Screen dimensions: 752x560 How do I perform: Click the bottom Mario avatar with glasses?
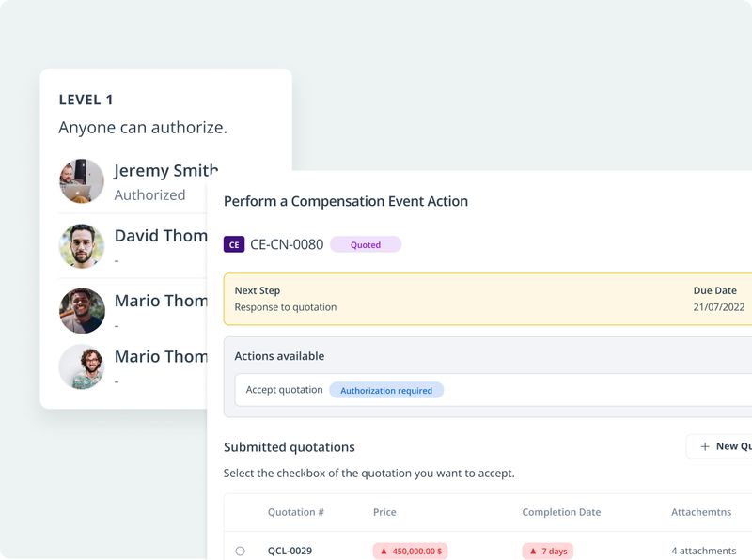82,367
